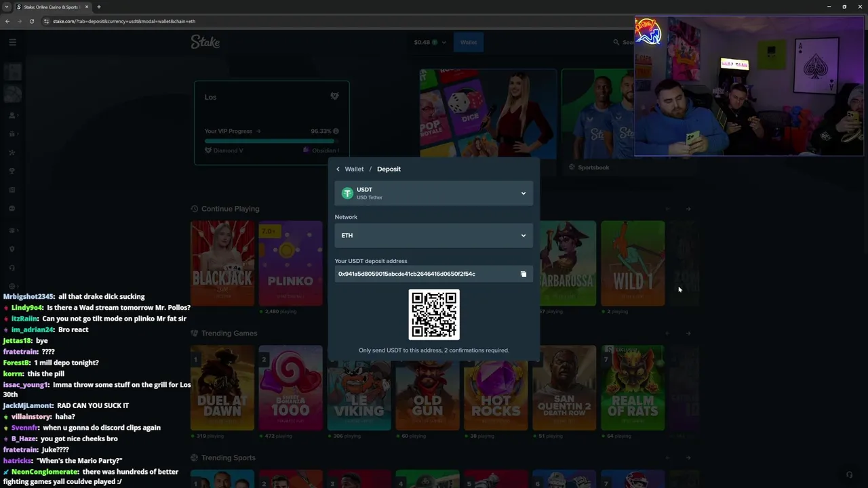Expand the Sponsorships menu in sidebar
The width and height of the screenshot is (868, 488).
12,230
